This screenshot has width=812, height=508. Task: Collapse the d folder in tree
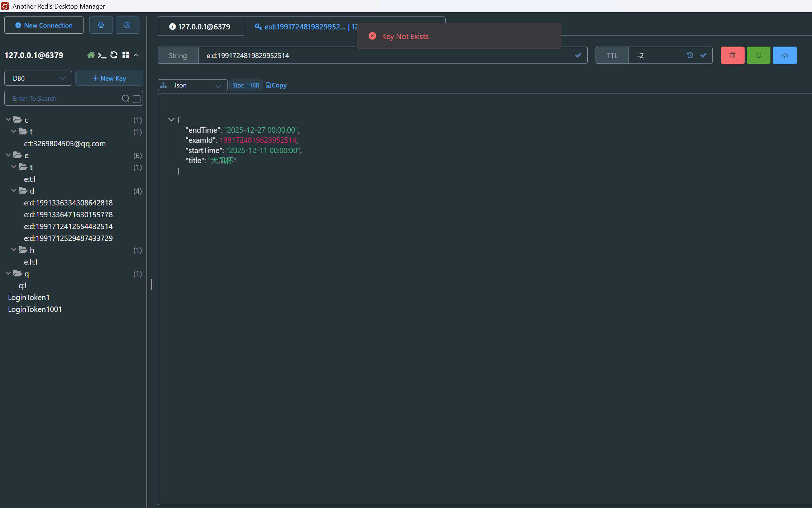(x=14, y=191)
